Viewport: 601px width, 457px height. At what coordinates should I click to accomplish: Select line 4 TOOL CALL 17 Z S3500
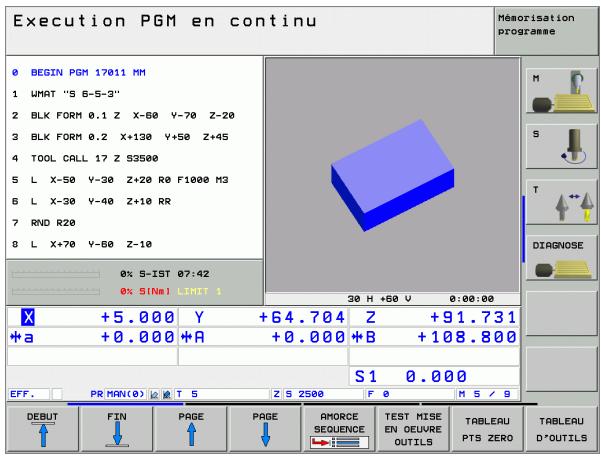point(85,158)
